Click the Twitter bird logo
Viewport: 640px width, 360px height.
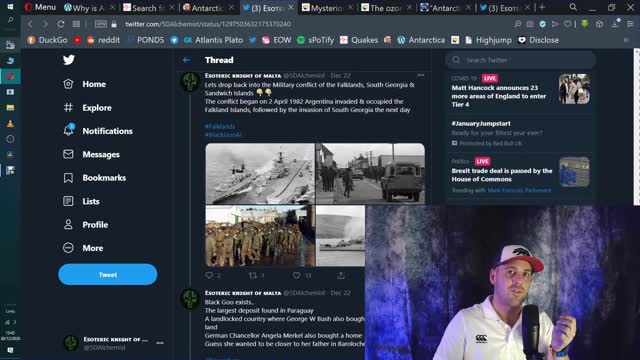click(x=69, y=60)
